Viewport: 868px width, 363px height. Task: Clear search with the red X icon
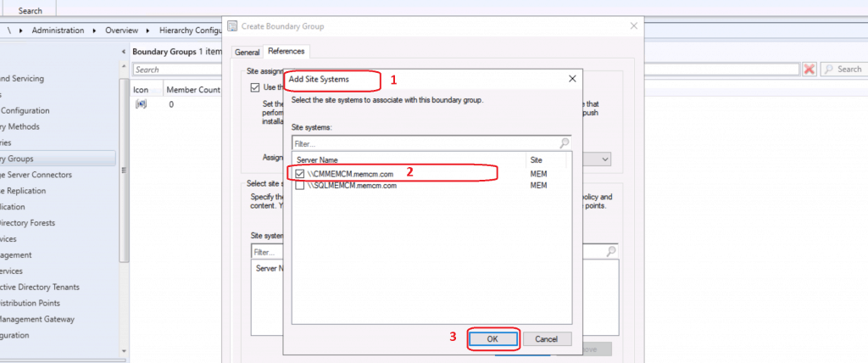point(809,70)
